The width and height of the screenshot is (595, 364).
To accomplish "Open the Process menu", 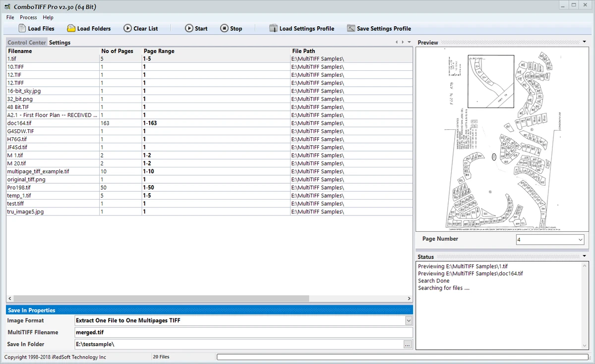I will tap(28, 17).
